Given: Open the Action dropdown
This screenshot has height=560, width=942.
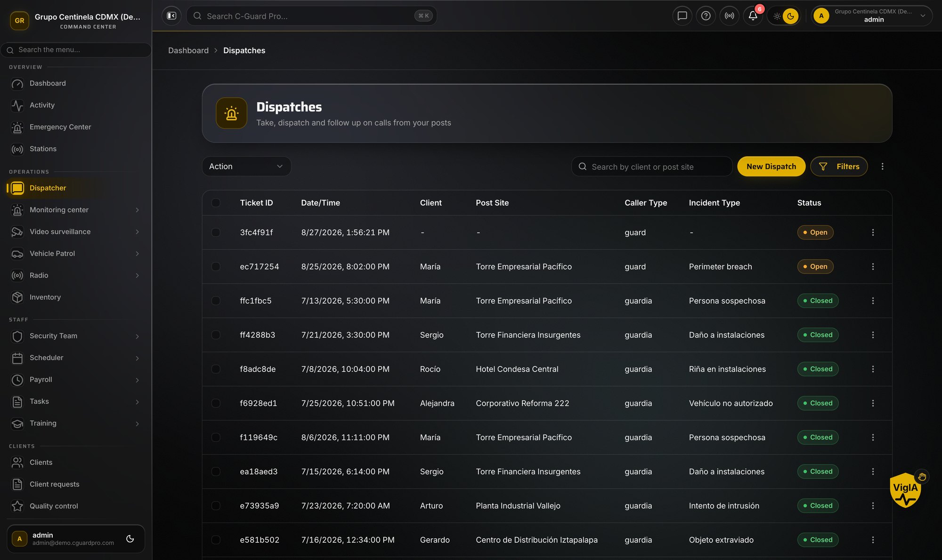Looking at the screenshot, I should point(246,167).
